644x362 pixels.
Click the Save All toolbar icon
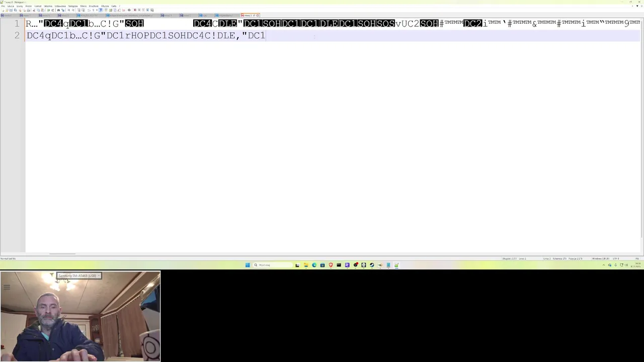16,10
